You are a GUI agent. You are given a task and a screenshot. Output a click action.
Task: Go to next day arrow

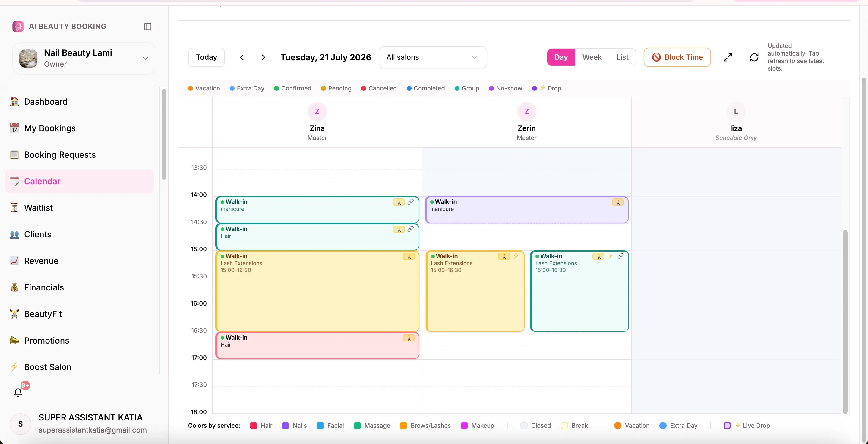coord(264,57)
